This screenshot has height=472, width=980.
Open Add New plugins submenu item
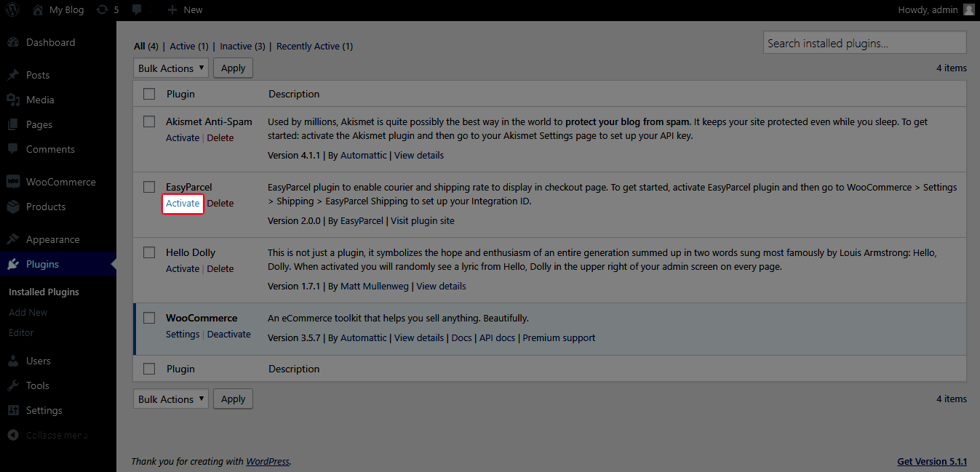pyautogui.click(x=28, y=312)
